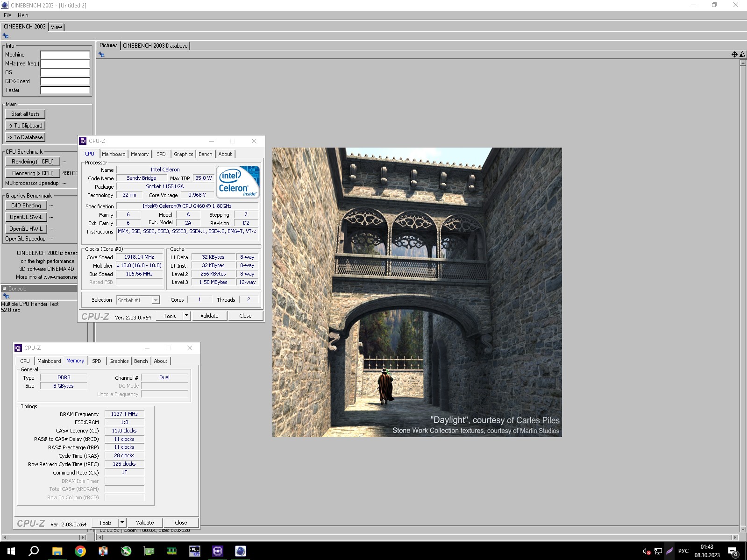This screenshot has width=747, height=560.
Task: Launch Google Chrome from taskbar
Action: tap(80, 551)
